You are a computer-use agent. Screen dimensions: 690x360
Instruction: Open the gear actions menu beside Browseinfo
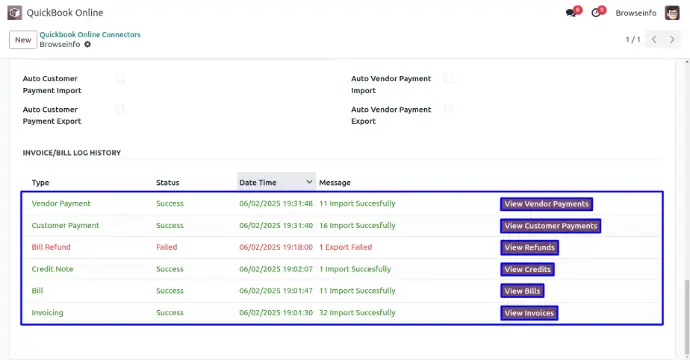(88, 44)
